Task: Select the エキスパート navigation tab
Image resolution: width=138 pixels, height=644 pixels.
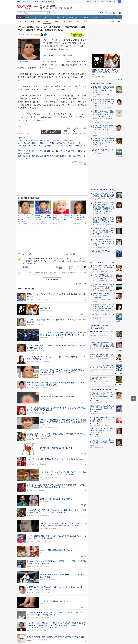Action: coord(48,17)
